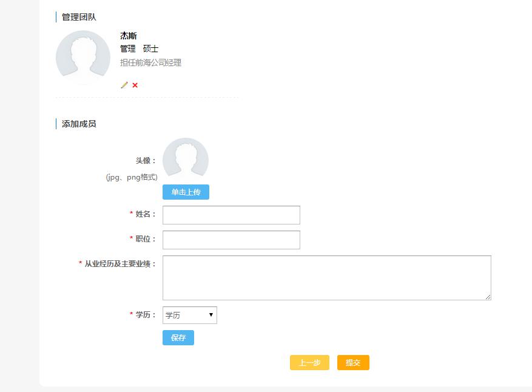Focus the 职位 input field
This screenshot has width=532, height=392.
tap(231, 240)
